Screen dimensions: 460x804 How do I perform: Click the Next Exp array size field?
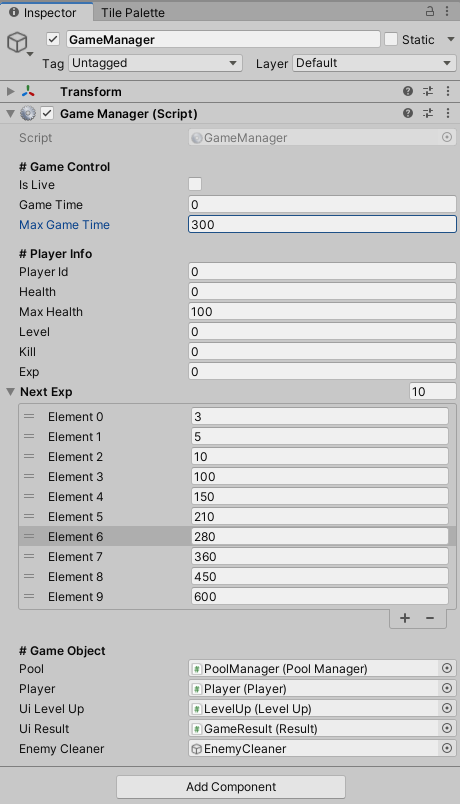pyautogui.click(x=432, y=392)
